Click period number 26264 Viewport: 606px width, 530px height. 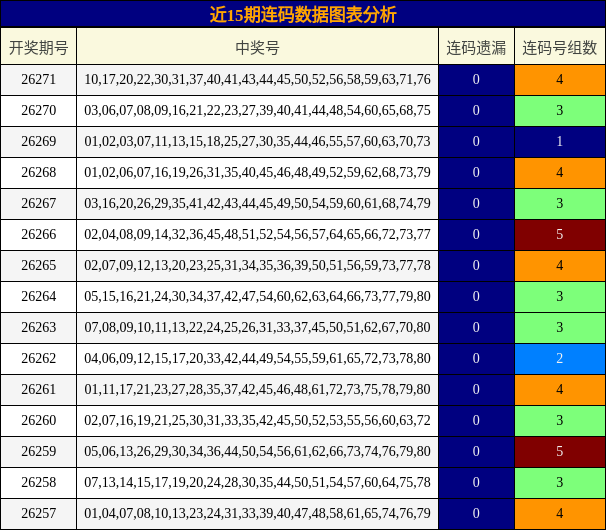(38, 297)
